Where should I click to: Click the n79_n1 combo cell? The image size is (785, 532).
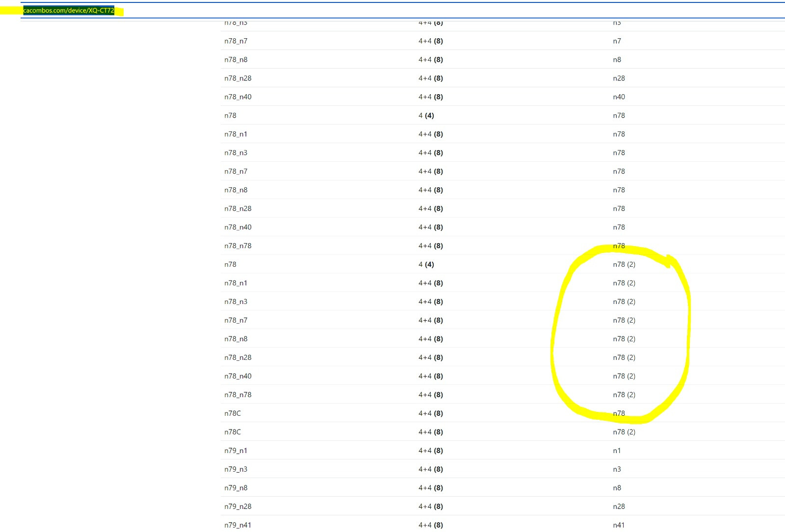point(235,451)
